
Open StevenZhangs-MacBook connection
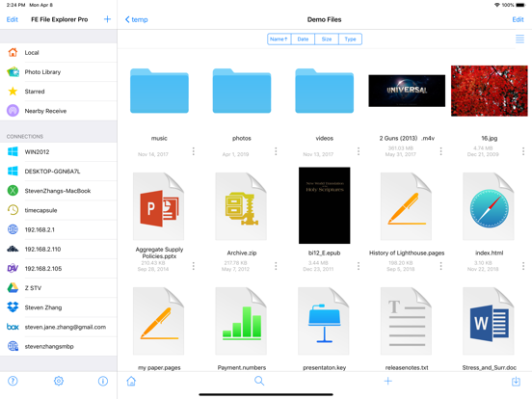click(x=59, y=191)
